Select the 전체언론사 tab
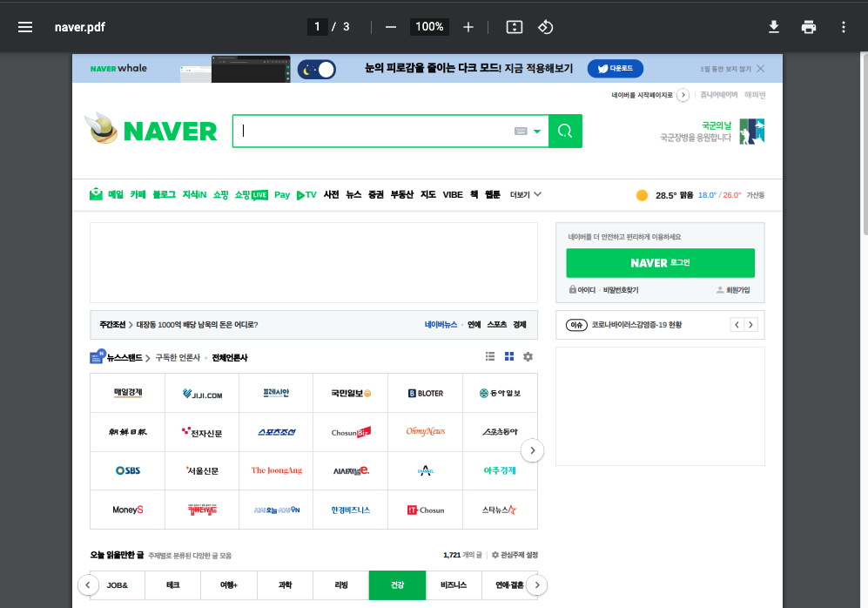Viewport: 868px width, 608px height. (230, 358)
